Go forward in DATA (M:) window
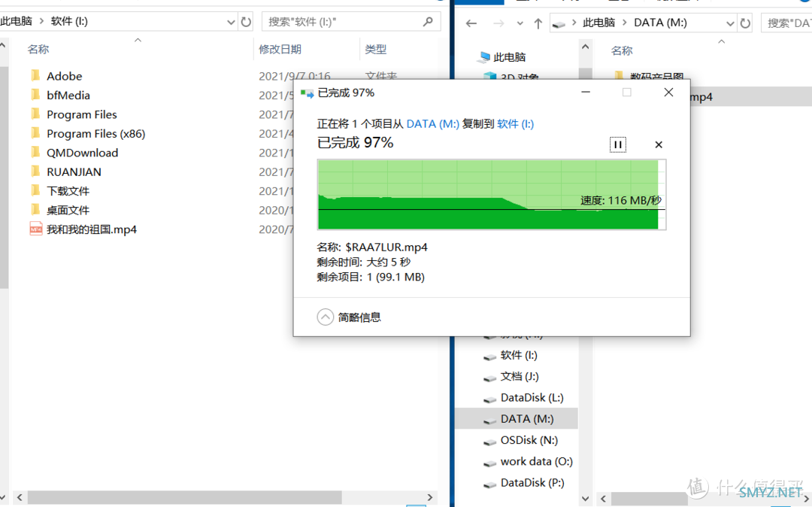The width and height of the screenshot is (812, 507). pos(498,23)
